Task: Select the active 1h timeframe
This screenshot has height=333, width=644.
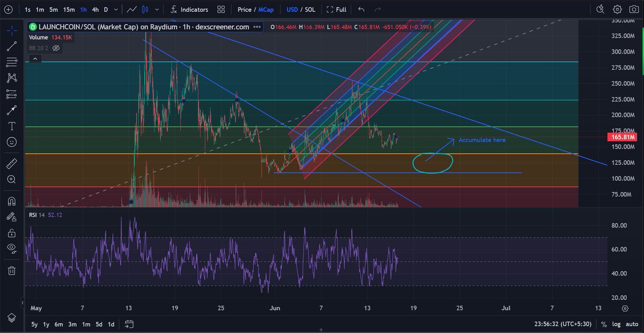Action: (83, 10)
